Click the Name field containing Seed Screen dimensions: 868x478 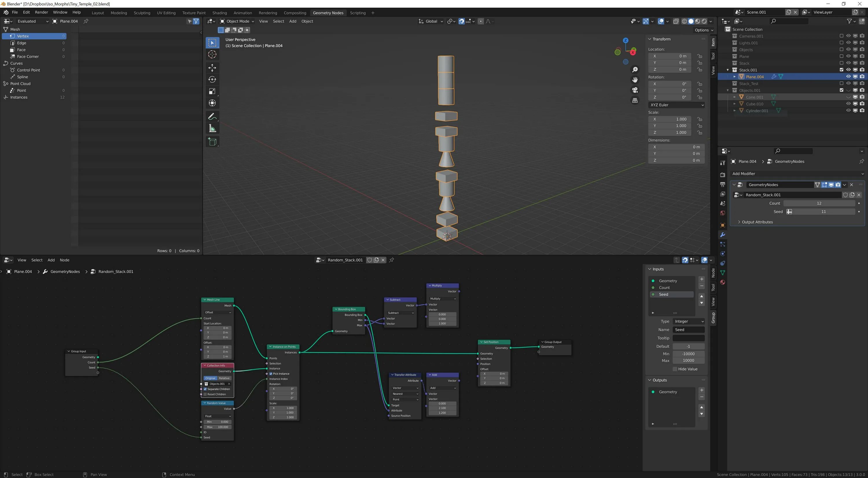(688, 330)
